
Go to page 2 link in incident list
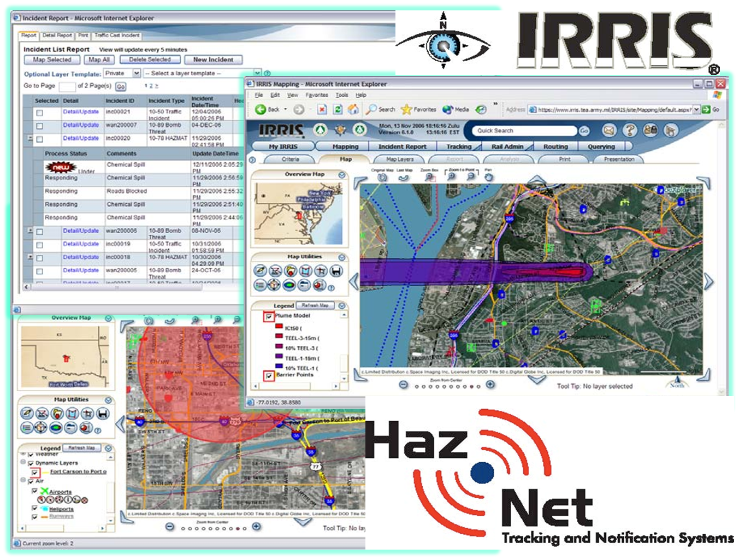click(x=151, y=86)
